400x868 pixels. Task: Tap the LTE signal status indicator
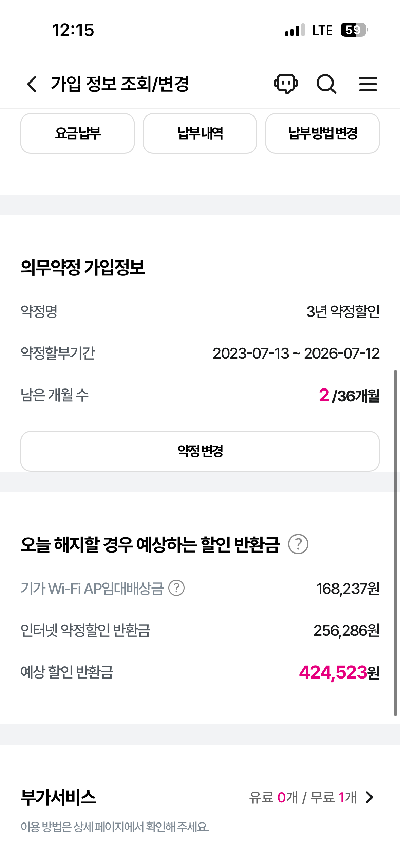[x=322, y=30]
